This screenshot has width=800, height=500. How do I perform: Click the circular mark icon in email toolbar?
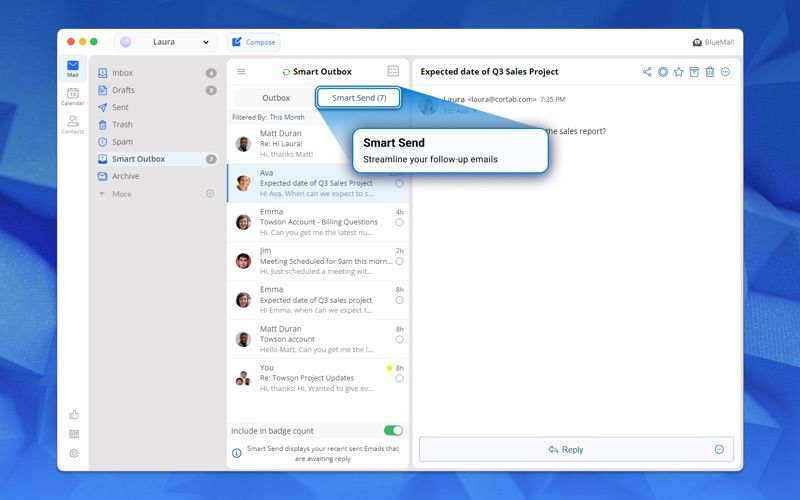[x=663, y=72]
